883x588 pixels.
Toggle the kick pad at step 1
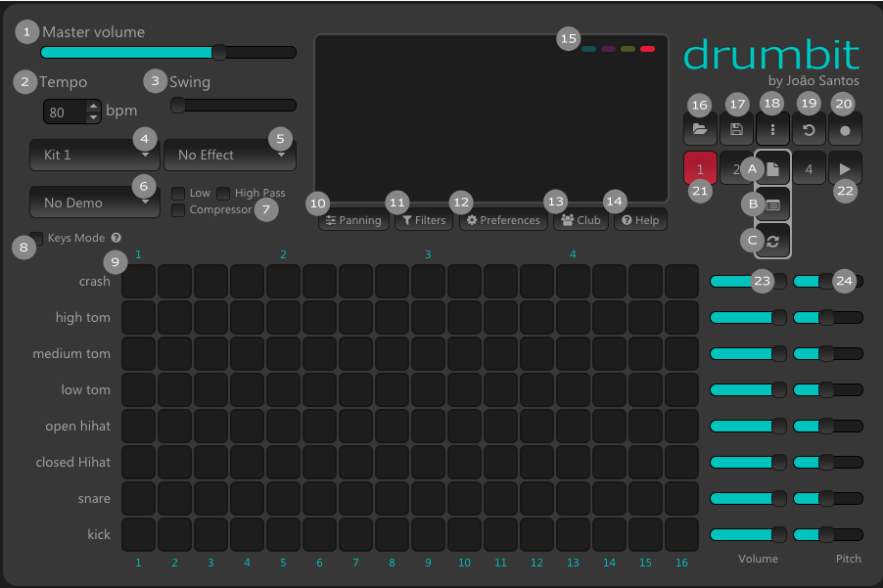pos(139,534)
